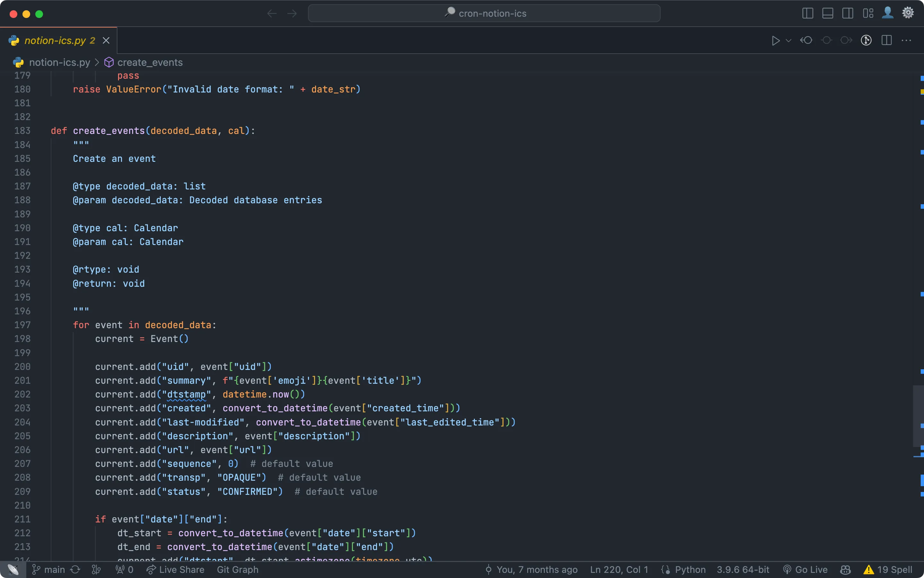
Task: Toggle the secondary side bar
Action: pos(848,13)
